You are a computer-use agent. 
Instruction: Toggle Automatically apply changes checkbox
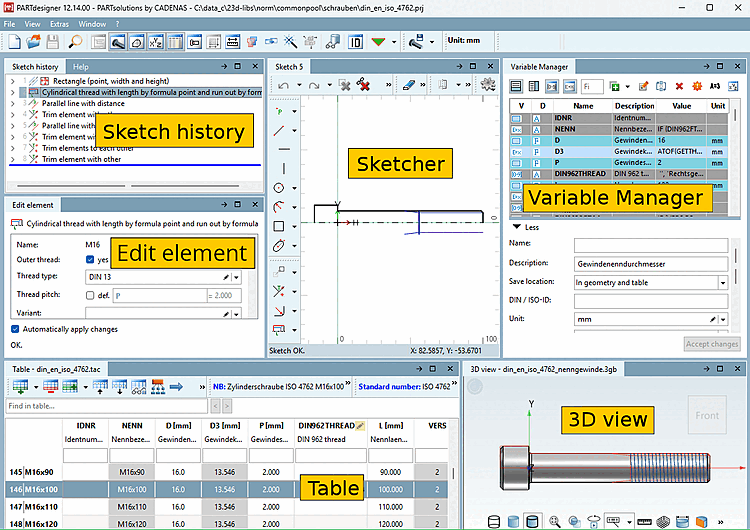(15, 329)
